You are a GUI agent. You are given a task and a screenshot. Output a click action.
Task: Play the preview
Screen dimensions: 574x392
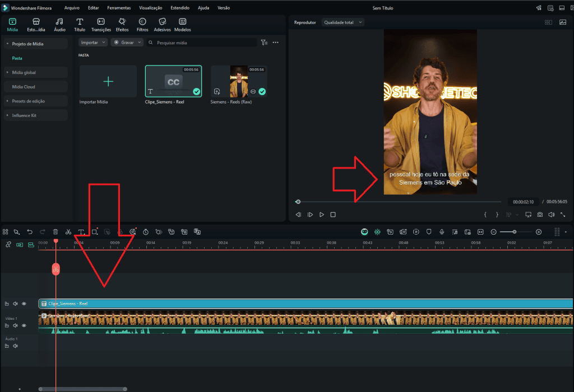click(321, 214)
